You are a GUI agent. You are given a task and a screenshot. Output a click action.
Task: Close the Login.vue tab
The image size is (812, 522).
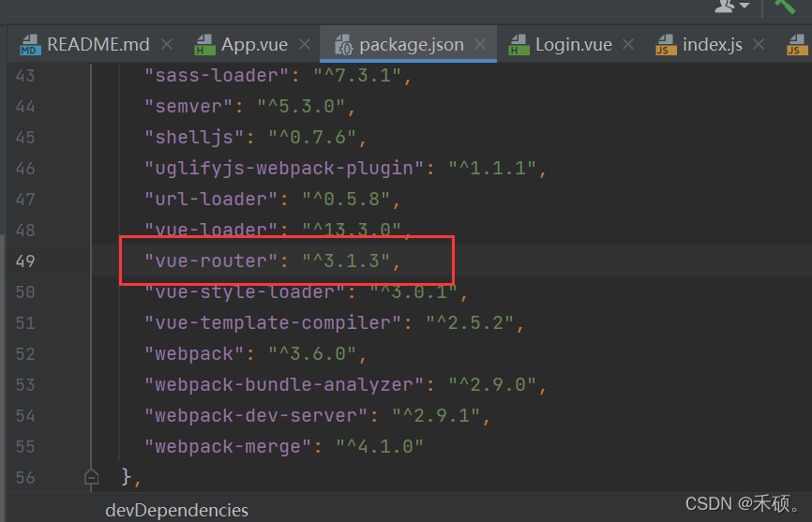click(628, 45)
